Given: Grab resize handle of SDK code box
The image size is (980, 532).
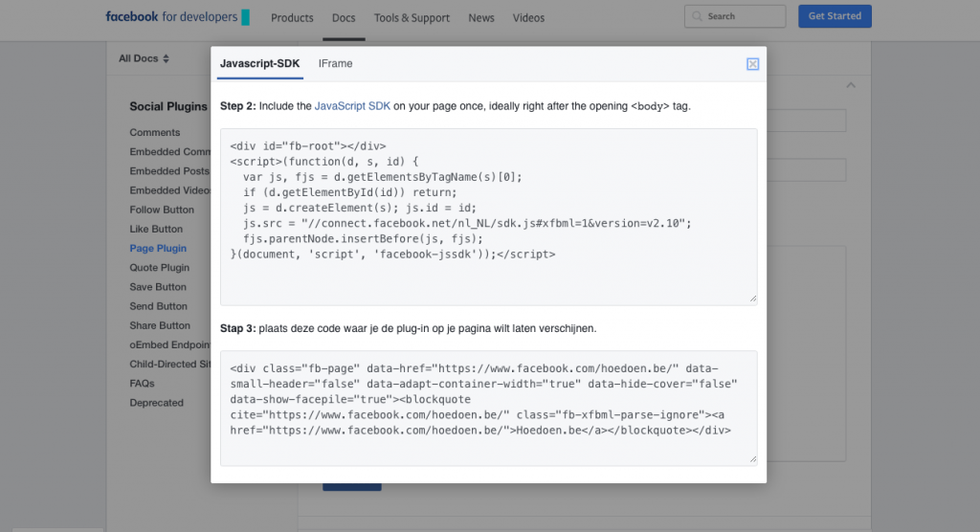Looking at the screenshot, I should (753, 299).
